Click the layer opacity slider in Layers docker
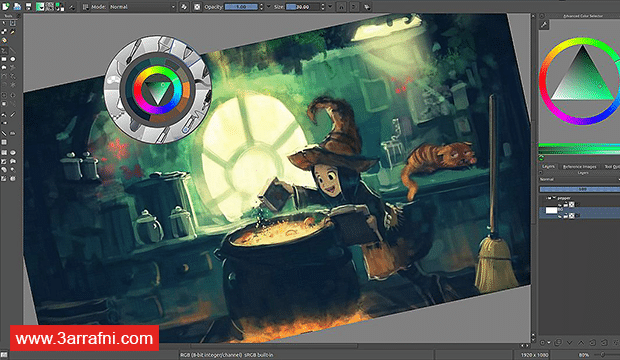Image resolution: width=620 pixels, height=360 pixels. pos(580,189)
